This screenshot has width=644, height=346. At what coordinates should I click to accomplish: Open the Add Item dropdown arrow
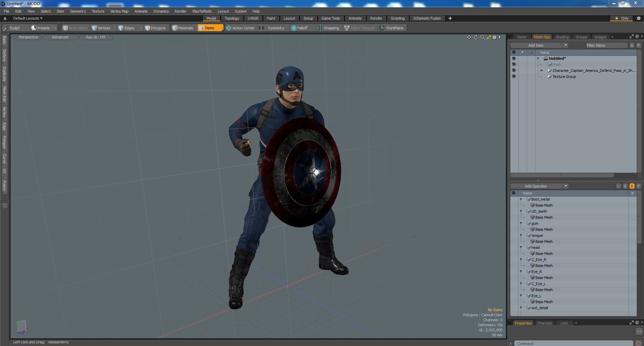[x=566, y=45]
